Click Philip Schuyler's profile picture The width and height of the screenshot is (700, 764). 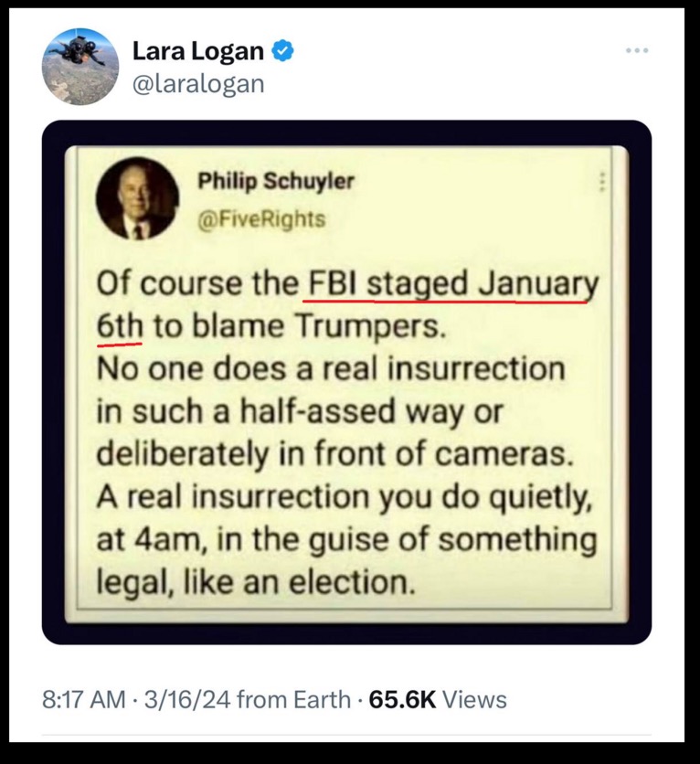137,197
